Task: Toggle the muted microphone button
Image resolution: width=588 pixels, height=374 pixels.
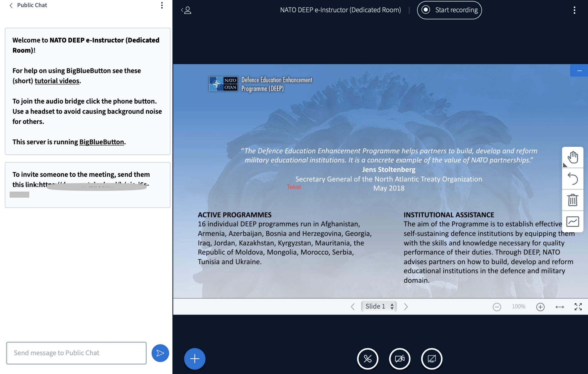Action: coord(367,358)
